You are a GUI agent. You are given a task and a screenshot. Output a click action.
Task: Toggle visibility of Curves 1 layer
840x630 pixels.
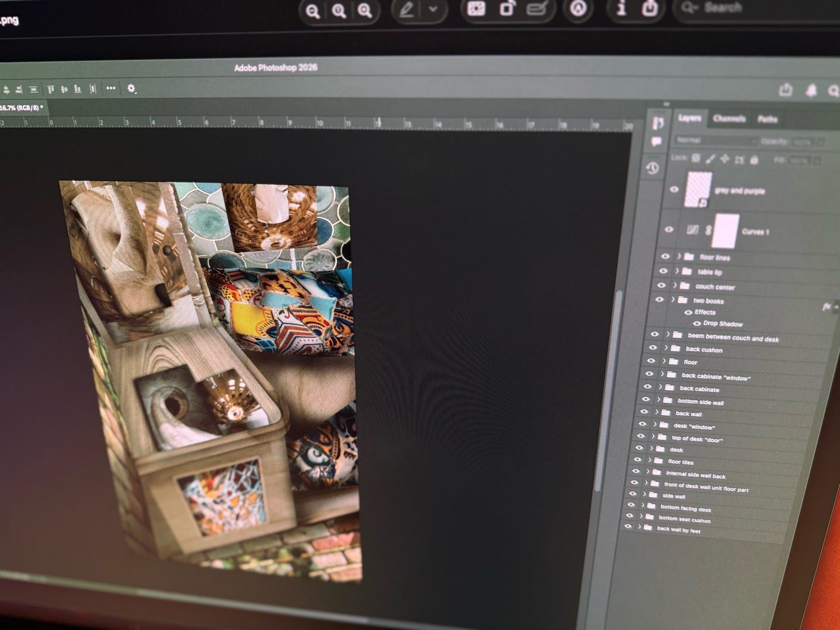(x=669, y=229)
